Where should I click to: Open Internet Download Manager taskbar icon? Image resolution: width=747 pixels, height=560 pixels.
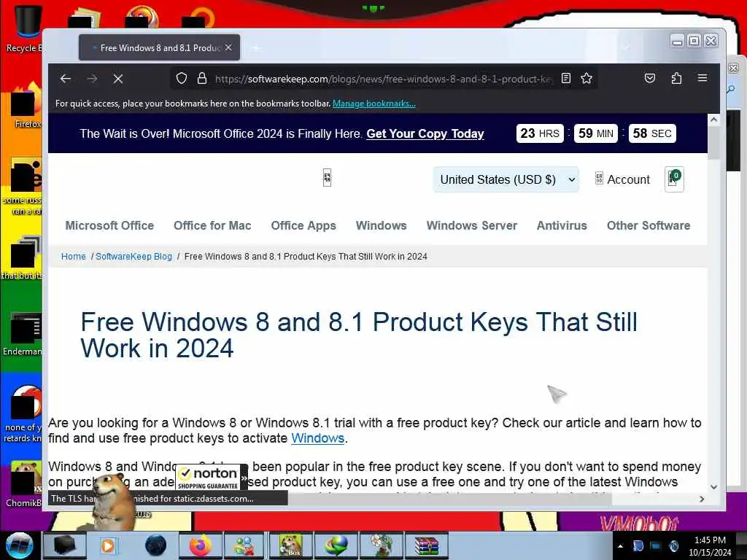point(336,545)
